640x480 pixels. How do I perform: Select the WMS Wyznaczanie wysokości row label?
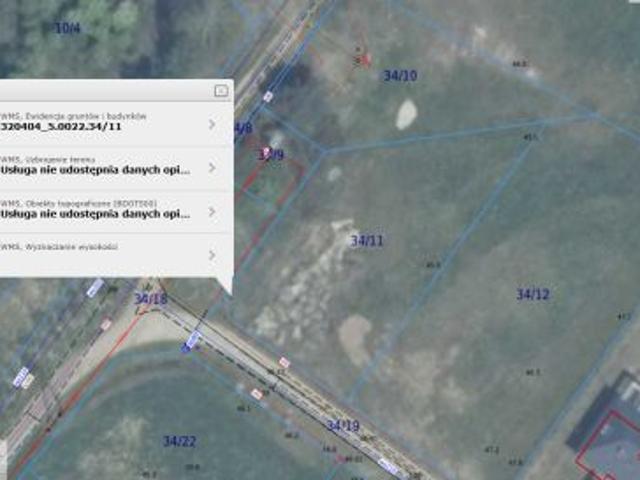click(x=60, y=247)
